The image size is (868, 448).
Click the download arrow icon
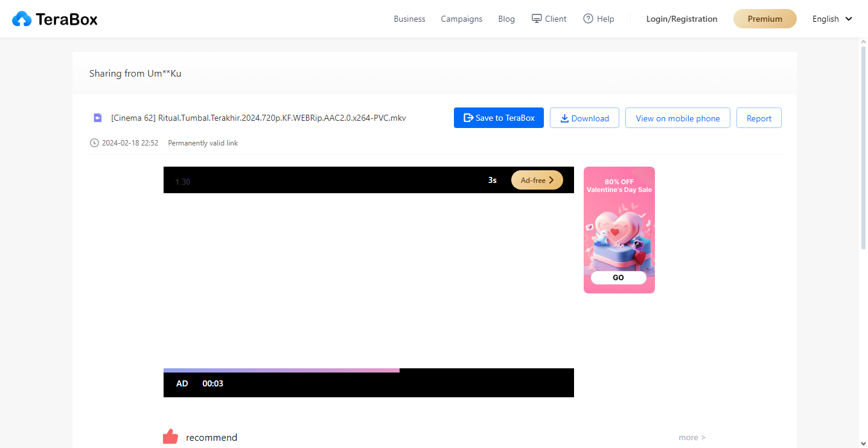point(564,117)
